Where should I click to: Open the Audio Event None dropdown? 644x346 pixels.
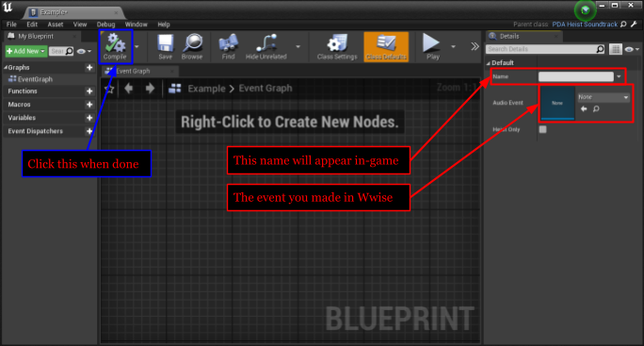[603, 97]
